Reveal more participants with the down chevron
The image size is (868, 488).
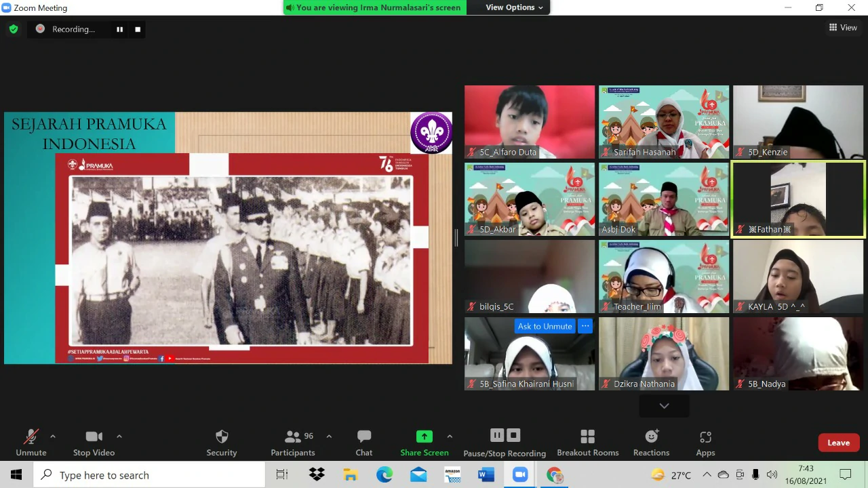point(664,405)
